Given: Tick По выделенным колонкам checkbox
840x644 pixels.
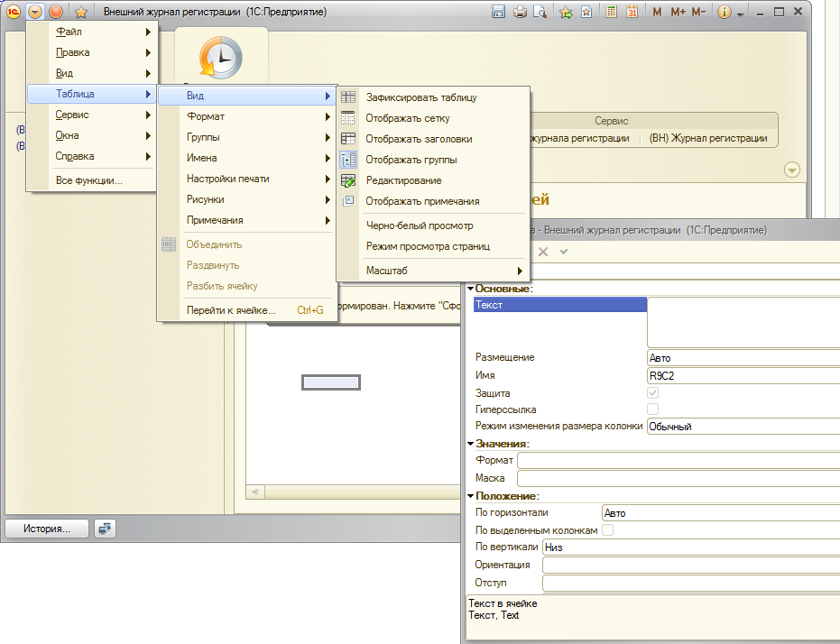Looking at the screenshot, I should click(607, 530).
